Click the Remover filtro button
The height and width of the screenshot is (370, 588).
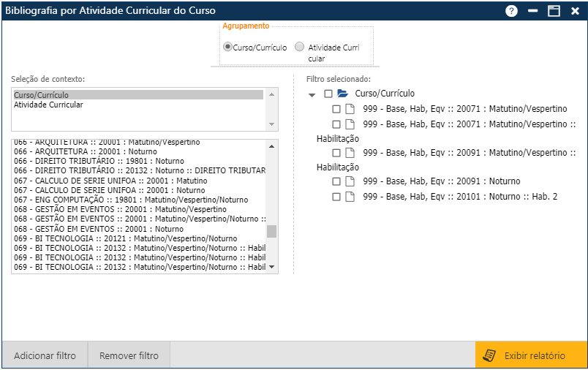(x=129, y=356)
